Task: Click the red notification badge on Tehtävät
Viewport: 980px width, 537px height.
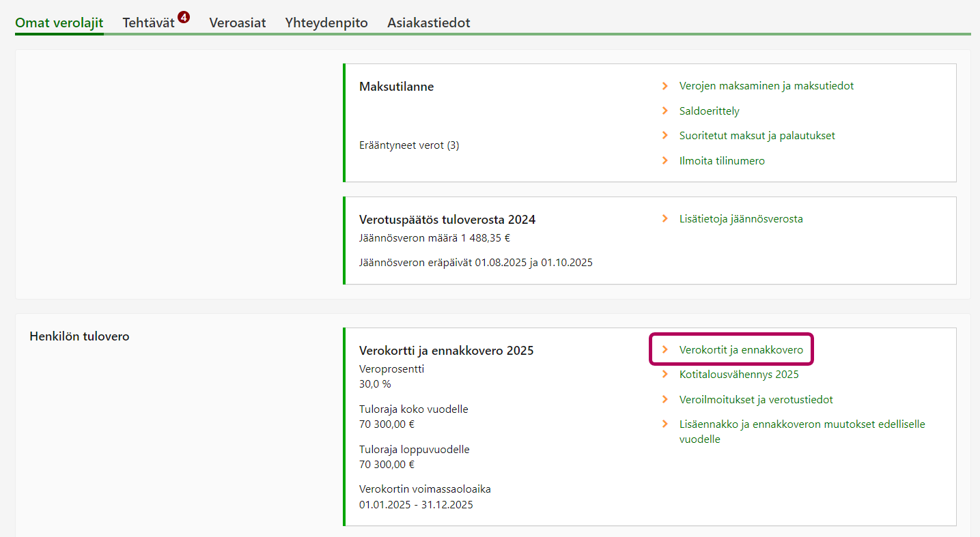Action: pyautogui.click(x=183, y=17)
